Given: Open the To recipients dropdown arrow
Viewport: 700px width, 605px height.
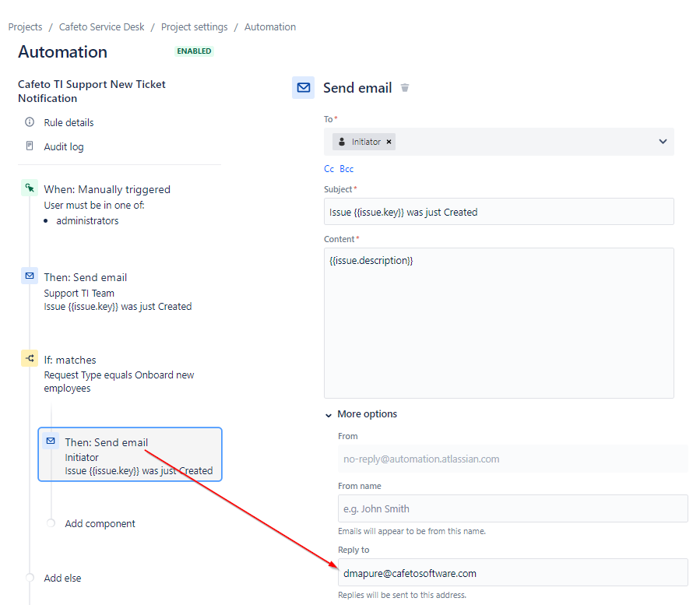Looking at the screenshot, I should (x=663, y=142).
